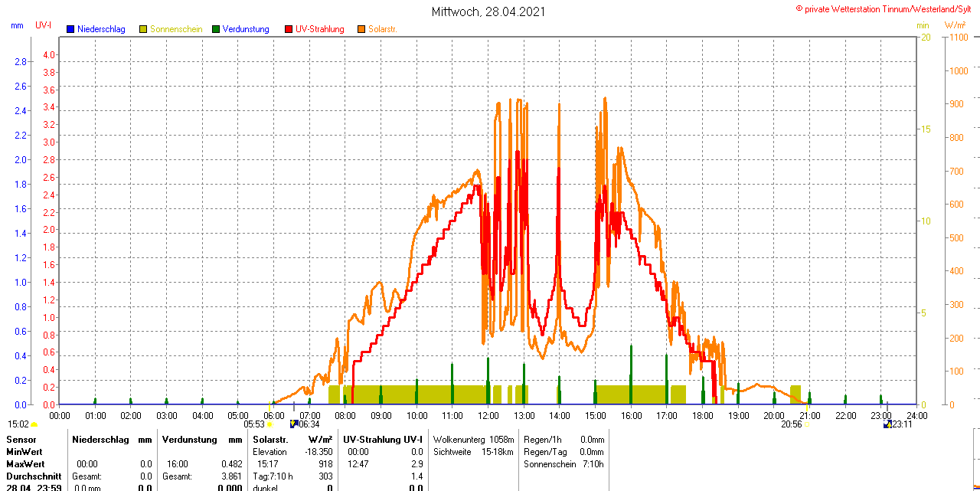Click the yellow Sonnenschein legend square
Viewport: 980px width, 491px height.
tap(143, 29)
